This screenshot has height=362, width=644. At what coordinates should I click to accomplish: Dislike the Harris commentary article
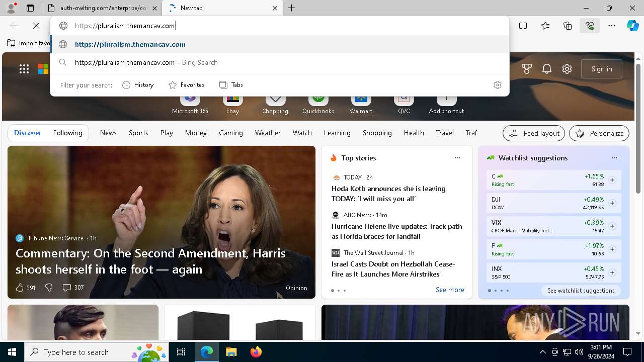tap(49, 288)
